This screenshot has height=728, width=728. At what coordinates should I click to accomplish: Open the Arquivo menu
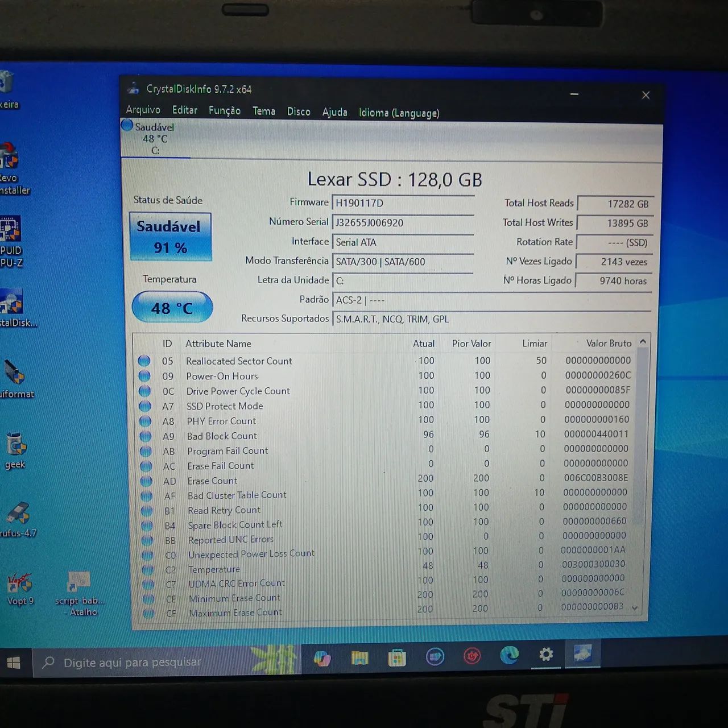[143, 110]
